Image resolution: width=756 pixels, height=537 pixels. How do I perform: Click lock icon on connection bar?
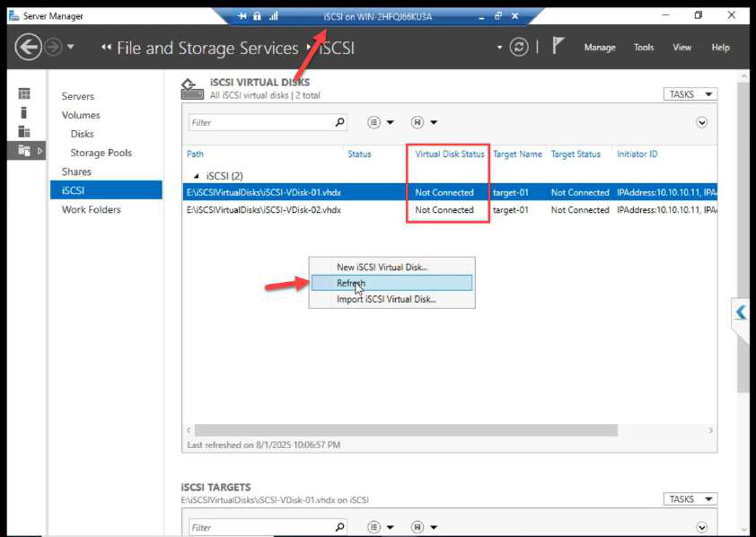(x=257, y=16)
